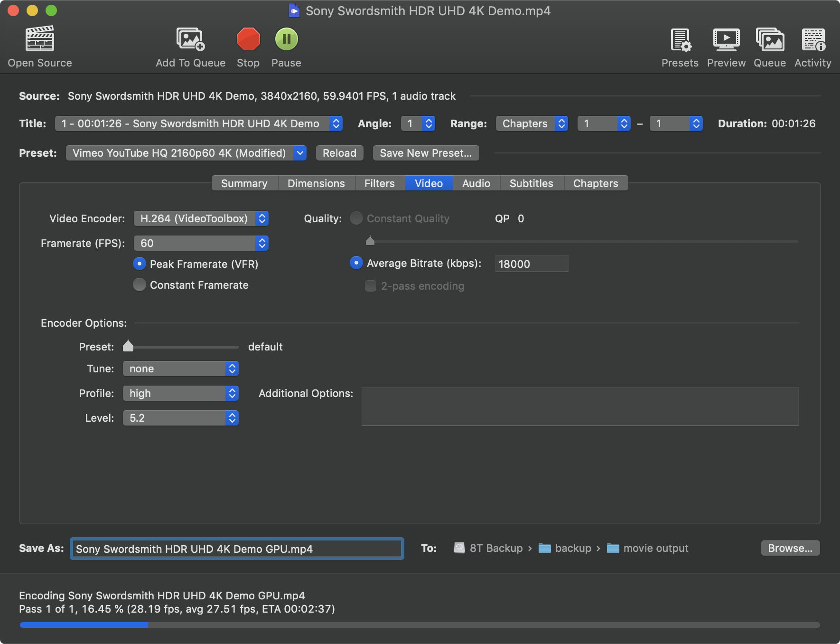Show the Preview window
Screen dimensions: 840x644
point(726,47)
